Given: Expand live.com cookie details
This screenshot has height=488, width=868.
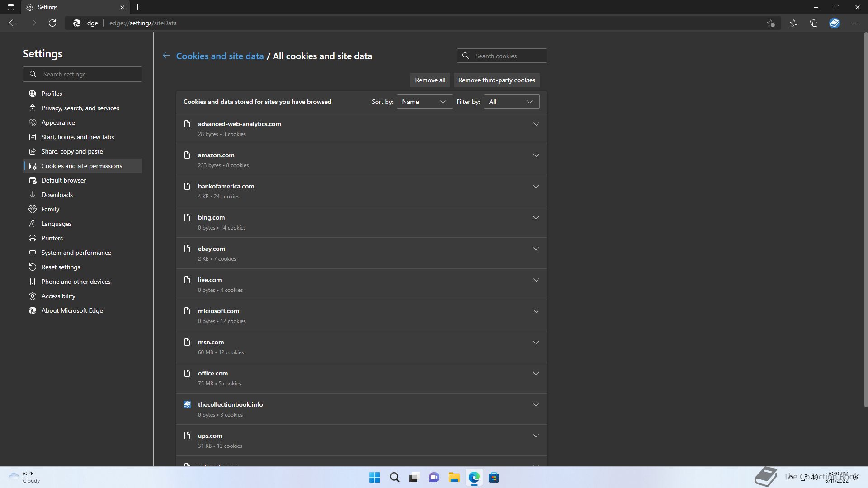Looking at the screenshot, I should (536, 280).
